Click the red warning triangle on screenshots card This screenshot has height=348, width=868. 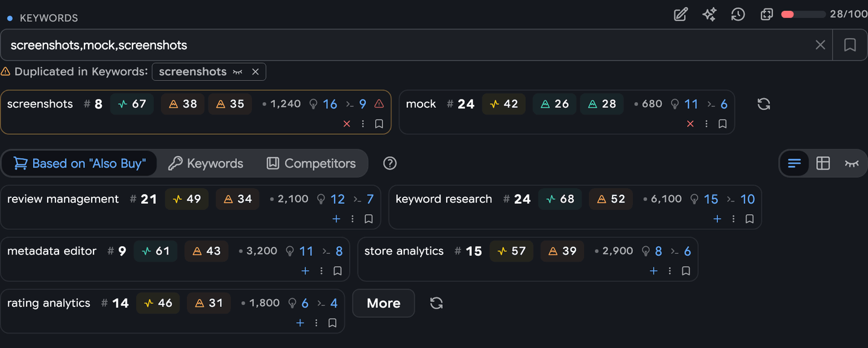pos(379,104)
